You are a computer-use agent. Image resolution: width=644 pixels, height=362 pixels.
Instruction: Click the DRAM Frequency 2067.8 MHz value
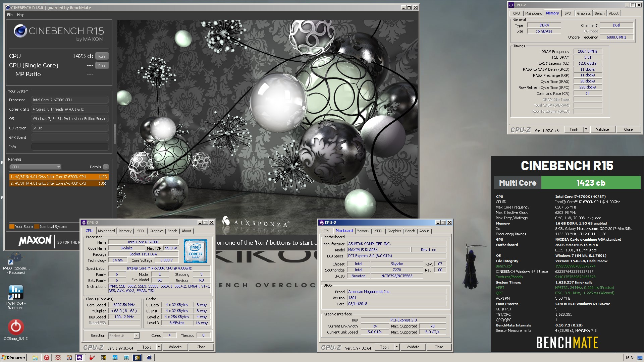[x=588, y=51]
